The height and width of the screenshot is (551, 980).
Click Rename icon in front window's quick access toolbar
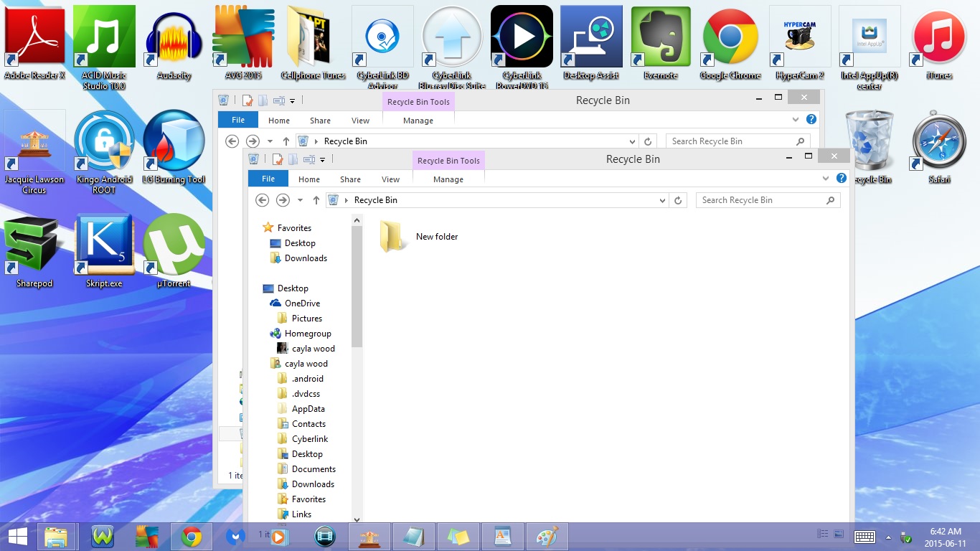click(x=309, y=159)
